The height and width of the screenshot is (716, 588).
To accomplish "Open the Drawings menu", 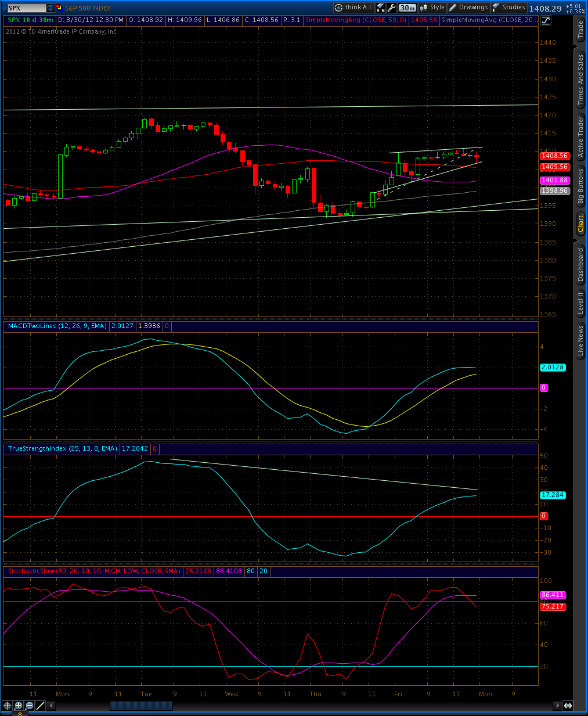I will tap(468, 8).
